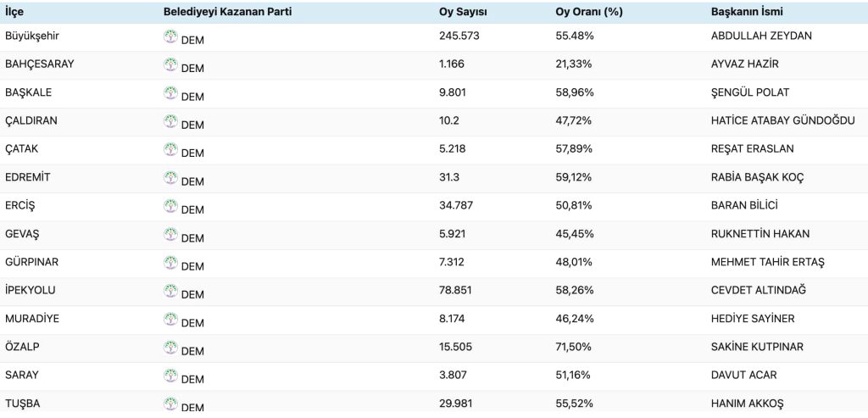Image resolution: width=868 pixels, height=418 pixels.
Task: Click vote count 78.851 for İPEKYOLU
Action: coord(456,290)
